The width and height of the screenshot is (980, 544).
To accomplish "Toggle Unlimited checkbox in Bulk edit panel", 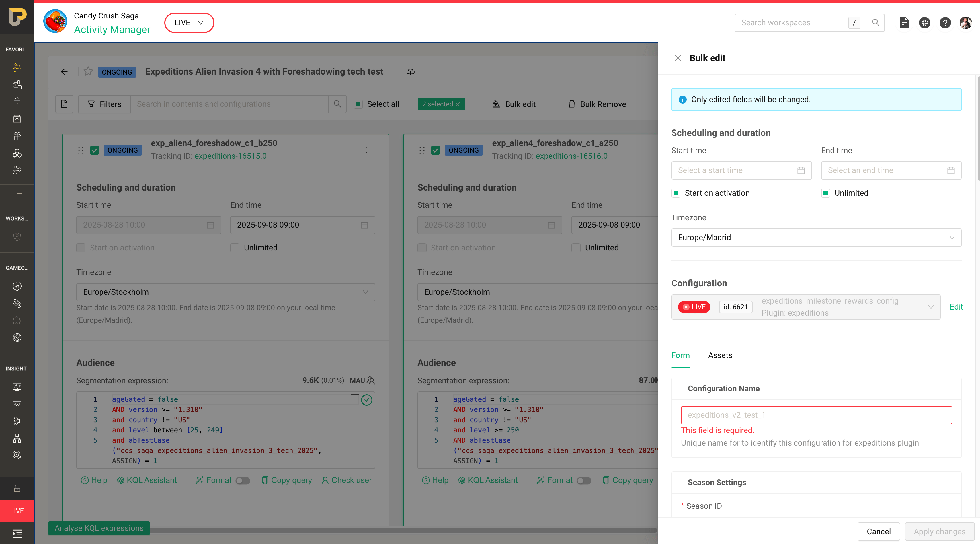I will pyautogui.click(x=826, y=193).
